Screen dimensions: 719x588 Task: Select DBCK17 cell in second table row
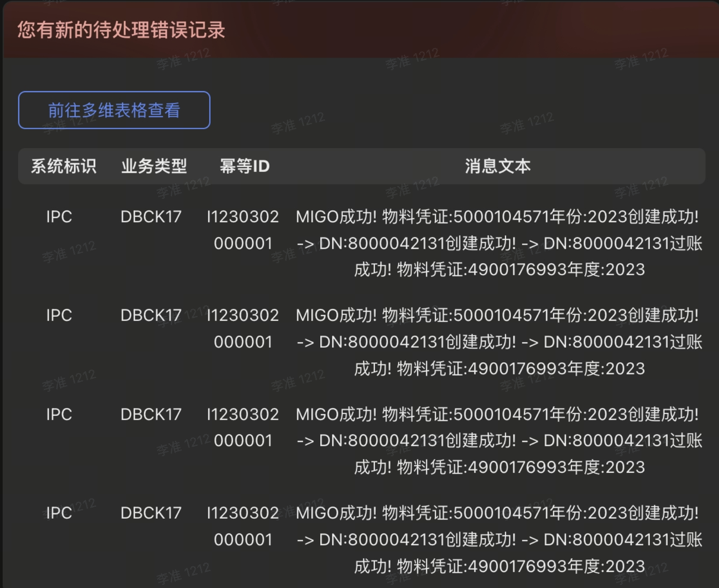tap(151, 316)
